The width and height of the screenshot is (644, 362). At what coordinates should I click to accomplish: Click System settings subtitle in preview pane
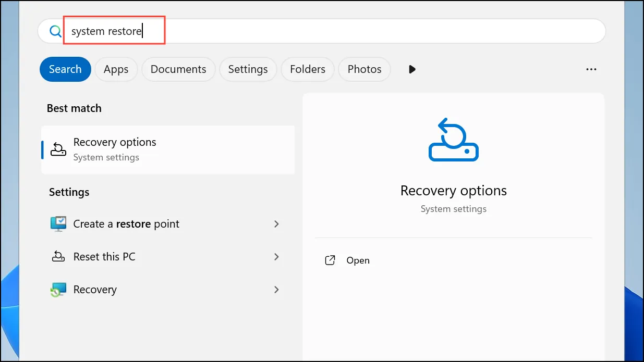pos(453,209)
